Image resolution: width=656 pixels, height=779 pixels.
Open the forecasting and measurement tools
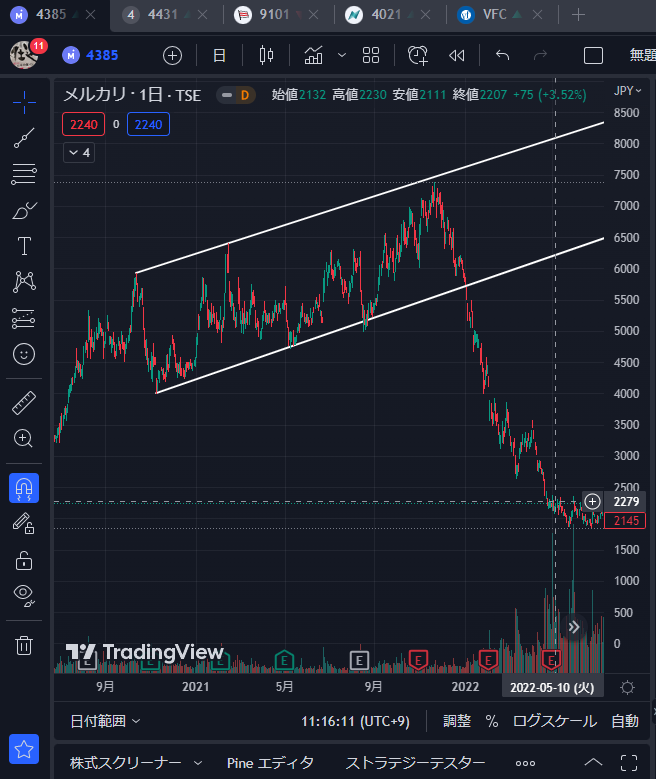pyautogui.click(x=24, y=318)
